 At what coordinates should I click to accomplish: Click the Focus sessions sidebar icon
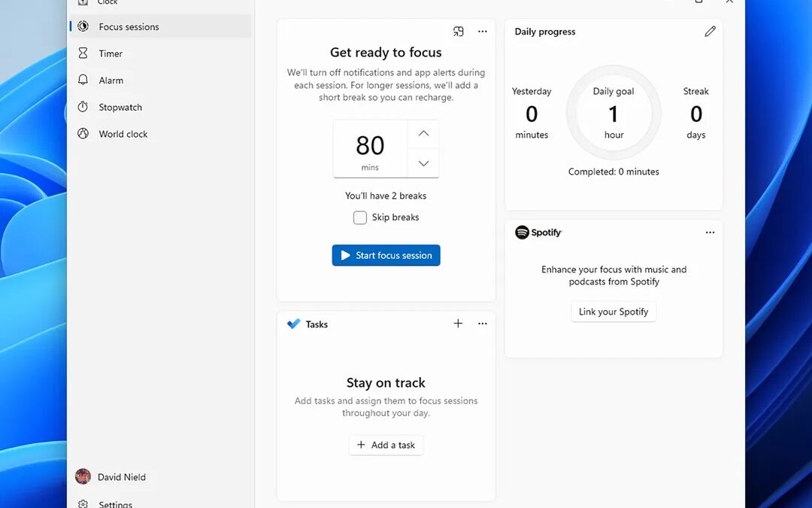click(83, 26)
